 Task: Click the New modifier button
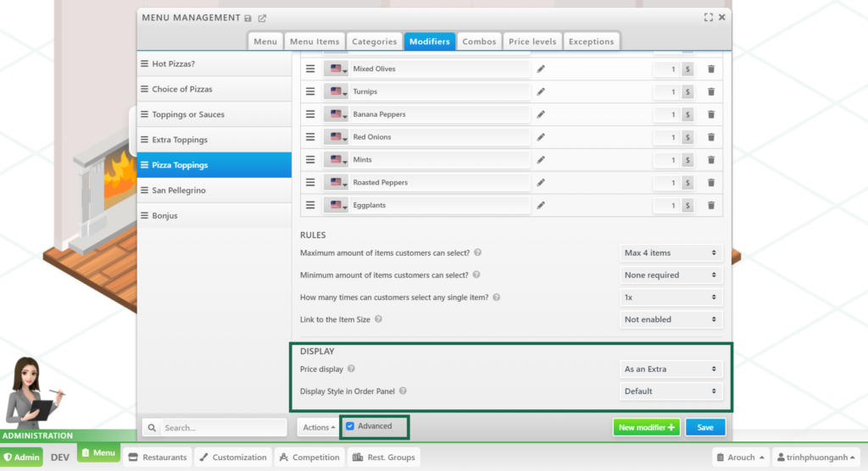(x=646, y=428)
